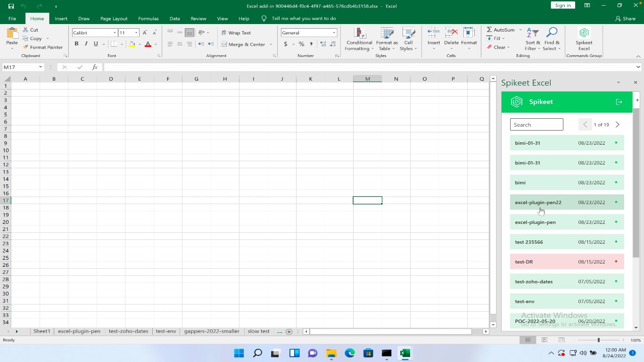The image size is (644, 362).
Task: Click the Clear eraser button
Action: (496, 47)
